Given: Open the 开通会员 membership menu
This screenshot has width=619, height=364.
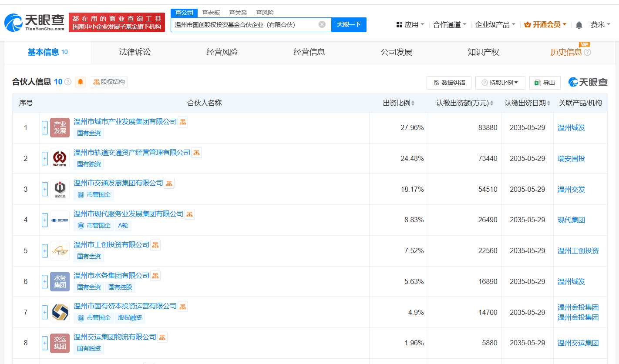Looking at the screenshot, I should click(545, 25).
